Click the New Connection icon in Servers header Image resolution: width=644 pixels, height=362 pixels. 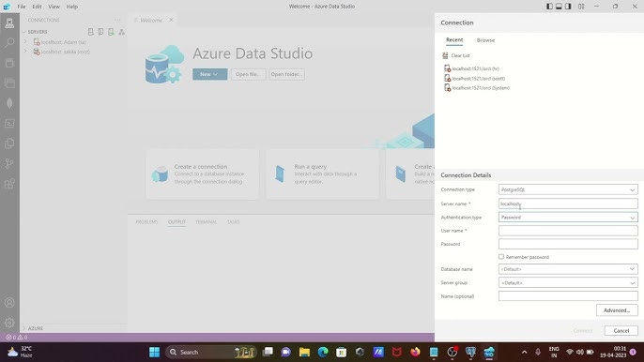click(91, 32)
